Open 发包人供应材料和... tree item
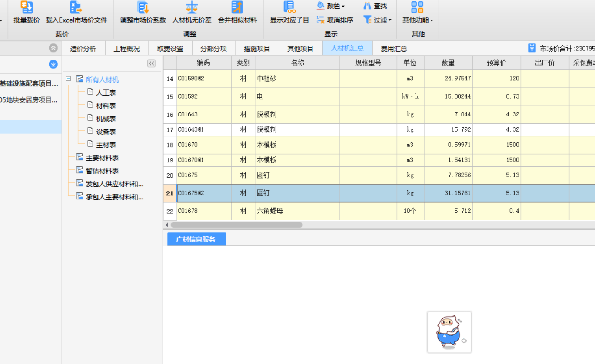The width and height of the screenshot is (595, 364). tap(115, 184)
